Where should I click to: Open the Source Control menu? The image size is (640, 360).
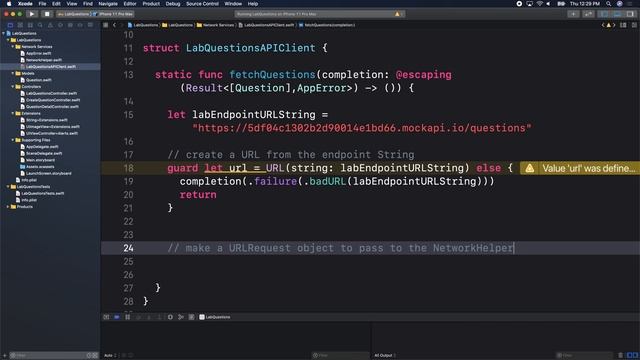coord(202,4)
